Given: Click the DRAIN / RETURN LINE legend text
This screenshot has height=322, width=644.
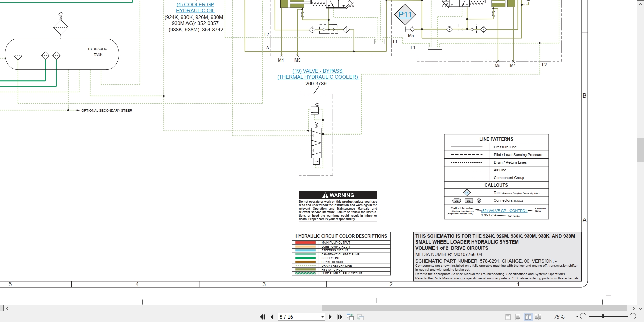Looking at the screenshot, I should [x=336, y=266].
